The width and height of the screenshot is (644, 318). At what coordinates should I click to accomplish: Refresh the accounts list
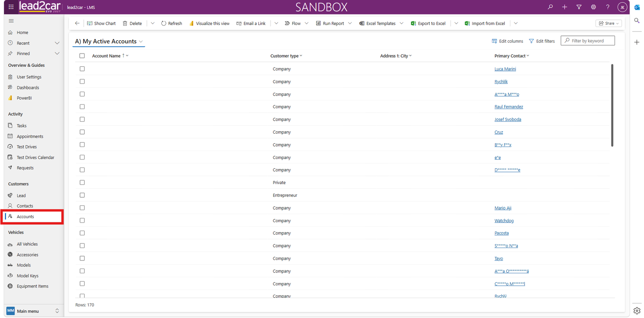[171, 23]
